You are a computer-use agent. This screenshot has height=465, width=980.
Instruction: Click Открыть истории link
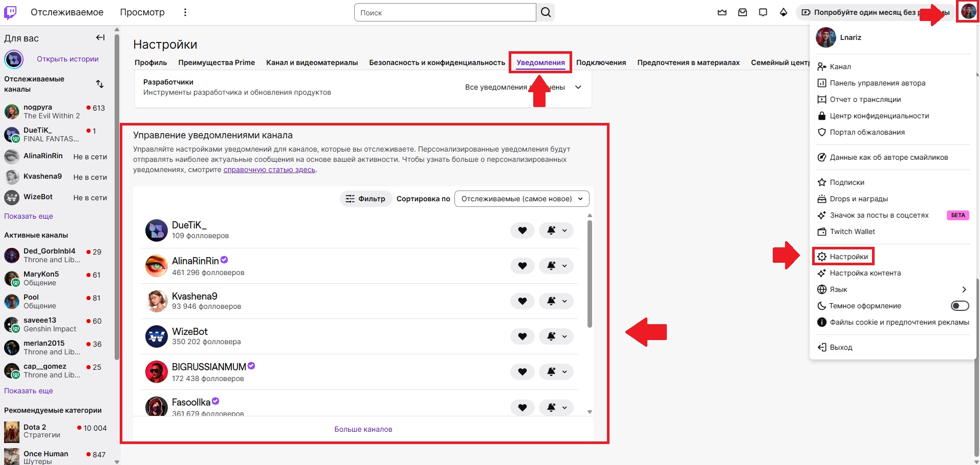68,59
